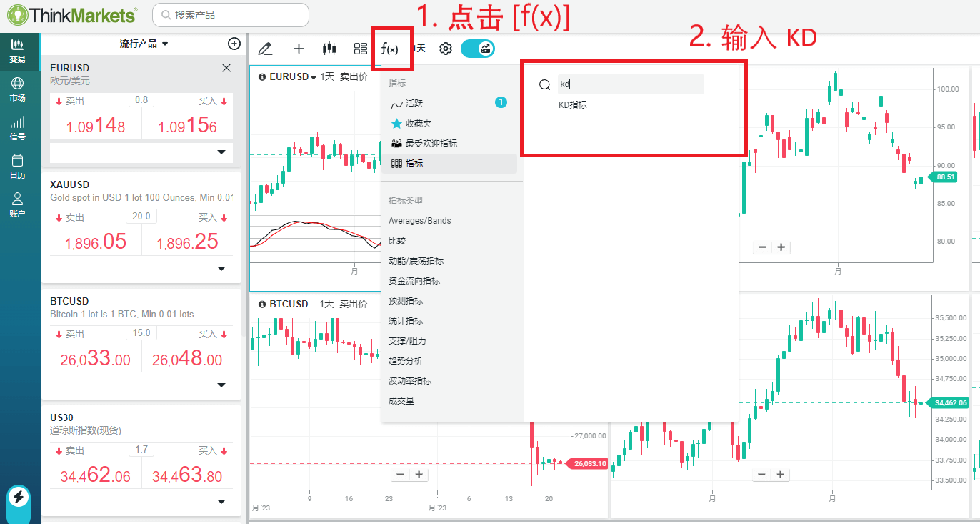Viewport: 980px width, 524px height.
Task: Click the ThinkMarkets logo
Action: (71, 14)
